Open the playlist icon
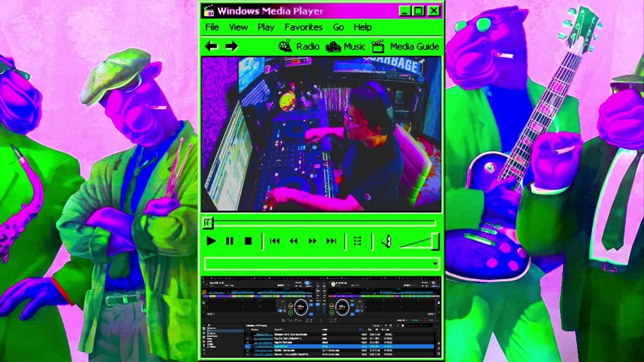The width and height of the screenshot is (644, 362). (357, 241)
